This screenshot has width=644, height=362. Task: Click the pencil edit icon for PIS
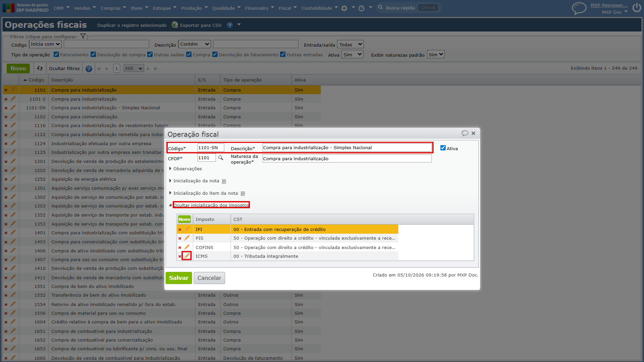click(187, 238)
